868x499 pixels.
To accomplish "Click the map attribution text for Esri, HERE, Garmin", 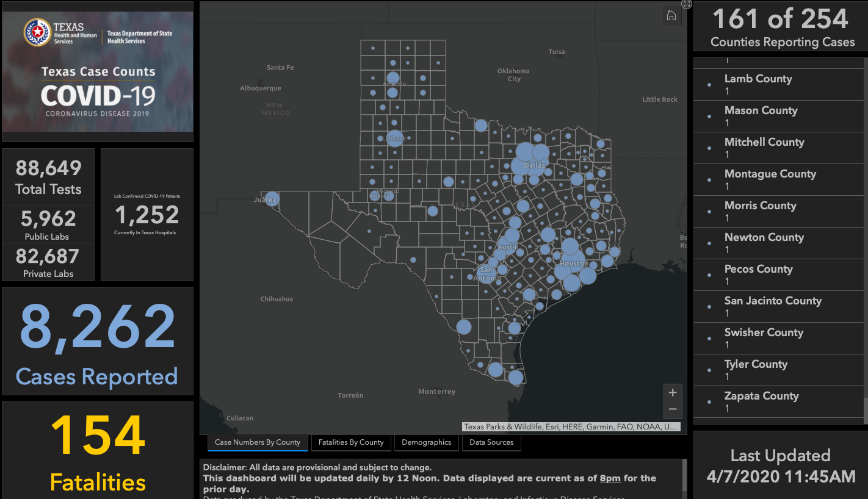I will click(570, 427).
